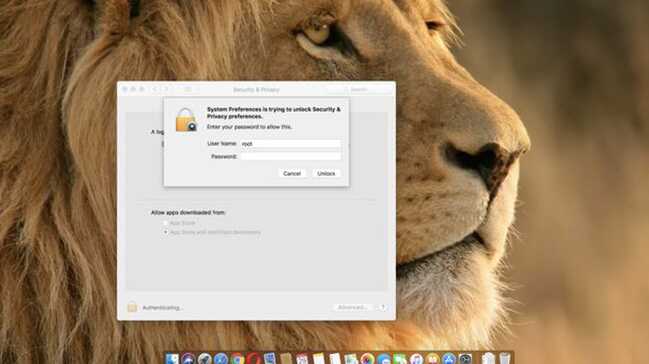Click the lock icon beside Authenticating
649x364 pixels.
pos(132,308)
